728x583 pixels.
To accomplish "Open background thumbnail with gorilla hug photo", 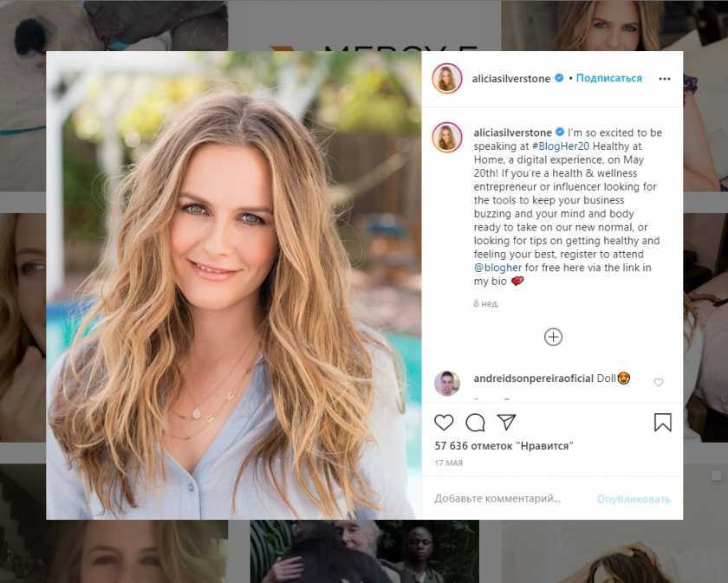I will click(x=365, y=552).
